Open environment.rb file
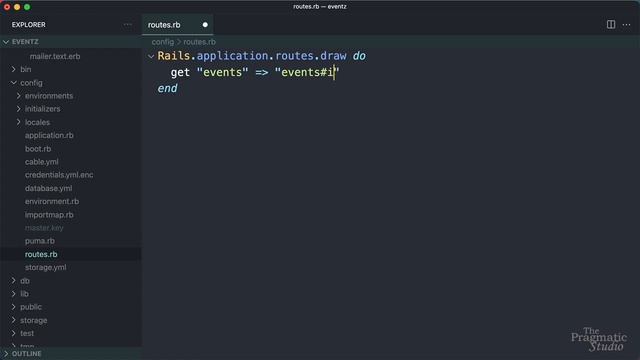This screenshot has width=640, height=360. pos(52,201)
